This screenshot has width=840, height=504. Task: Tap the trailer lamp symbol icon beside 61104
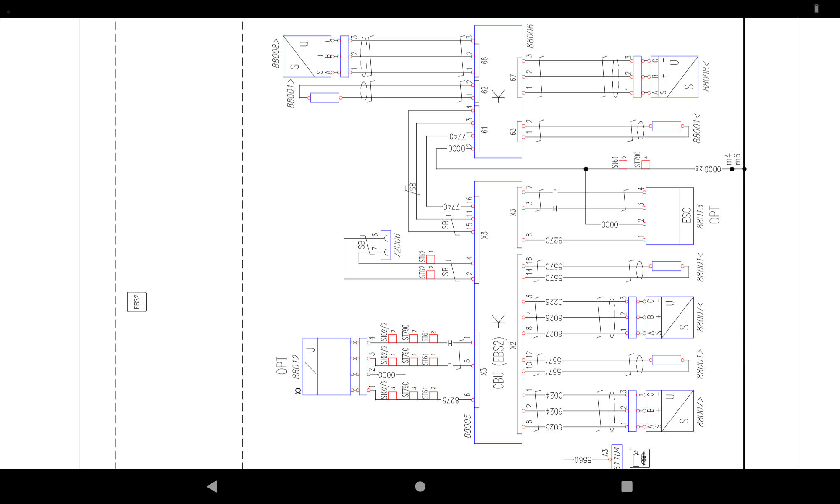tap(640, 458)
